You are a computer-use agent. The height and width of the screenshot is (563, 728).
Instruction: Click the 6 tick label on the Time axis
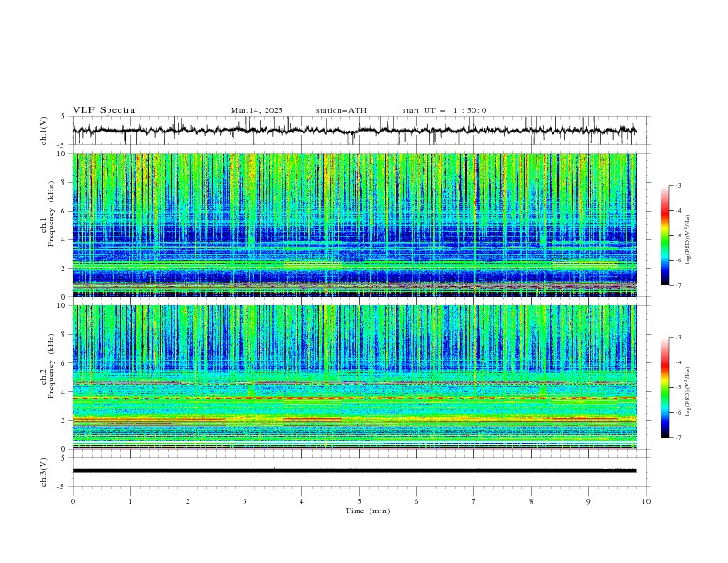pyautogui.click(x=416, y=501)
